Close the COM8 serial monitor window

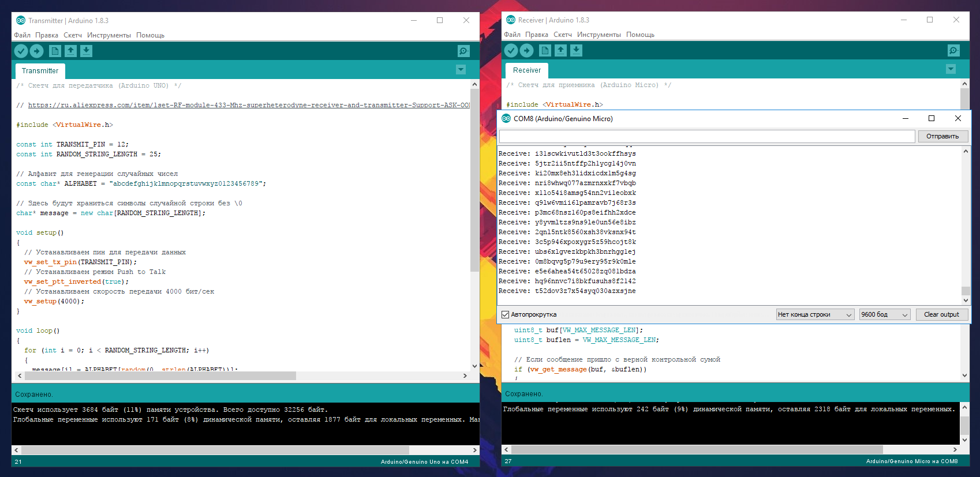click(957, 118)
